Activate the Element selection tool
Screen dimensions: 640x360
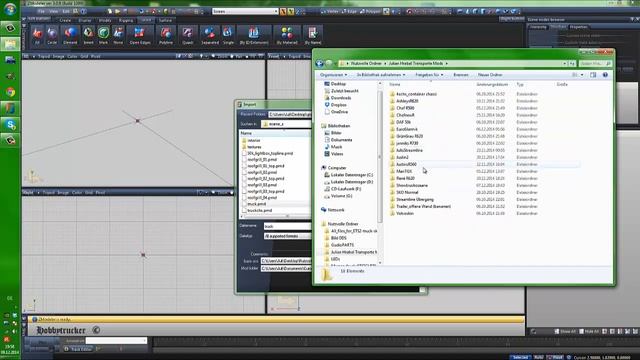pyautogui.click(x=70, y=35)
